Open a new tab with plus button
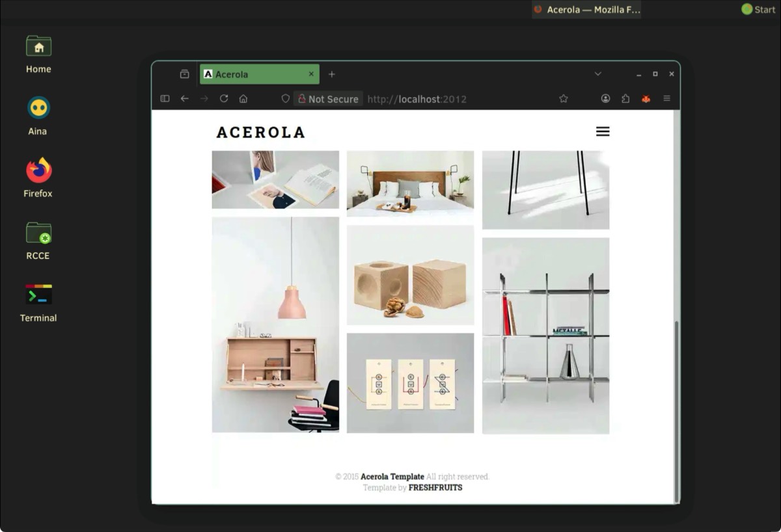 [331, 74]
